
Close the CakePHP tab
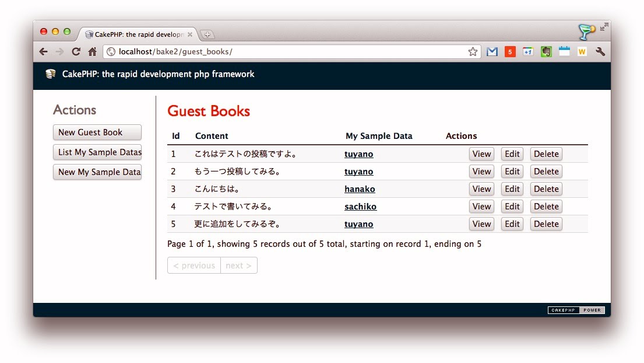[190, 34]
